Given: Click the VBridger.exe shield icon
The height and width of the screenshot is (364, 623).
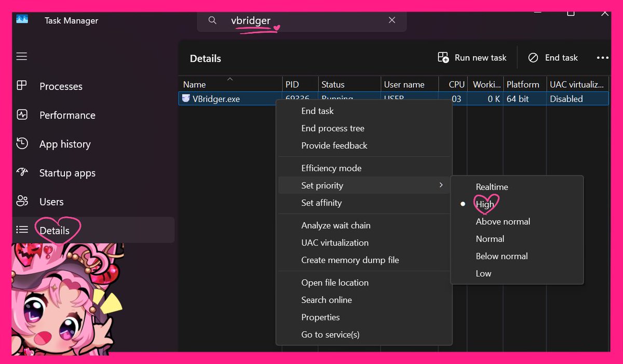Looking at the screenshot, I should click(186, 99).
